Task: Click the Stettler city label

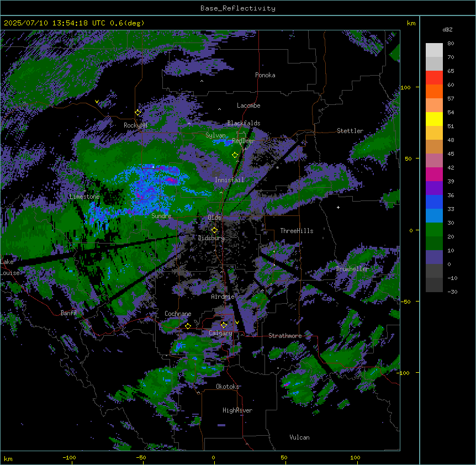Action: pos(350,131)
